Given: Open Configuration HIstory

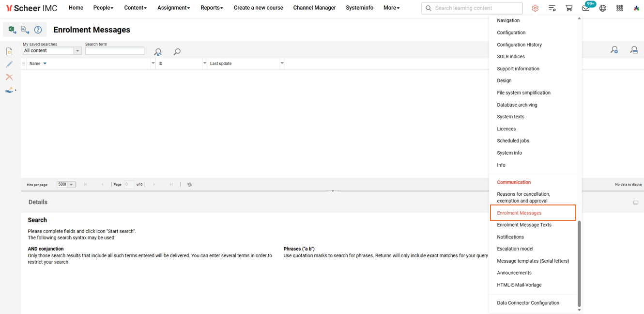Looking at the screenshot, I should pyautogui.click(x=520, y=45).
